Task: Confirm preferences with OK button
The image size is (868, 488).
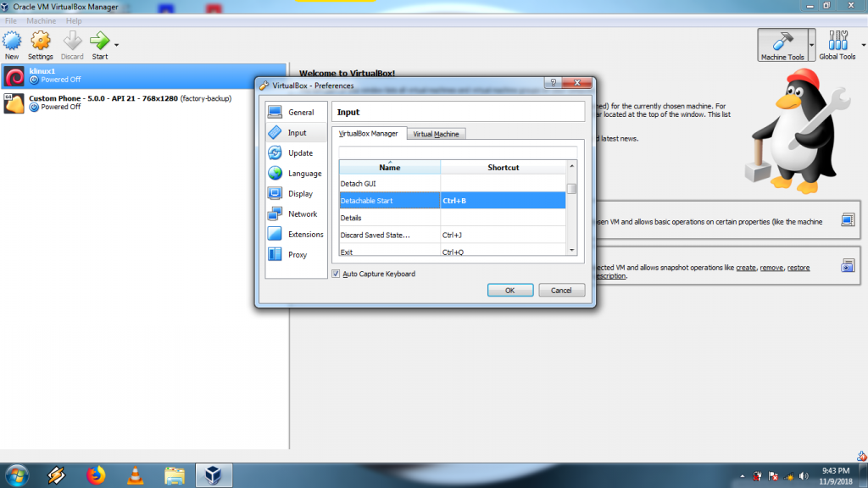Action: 509,291
